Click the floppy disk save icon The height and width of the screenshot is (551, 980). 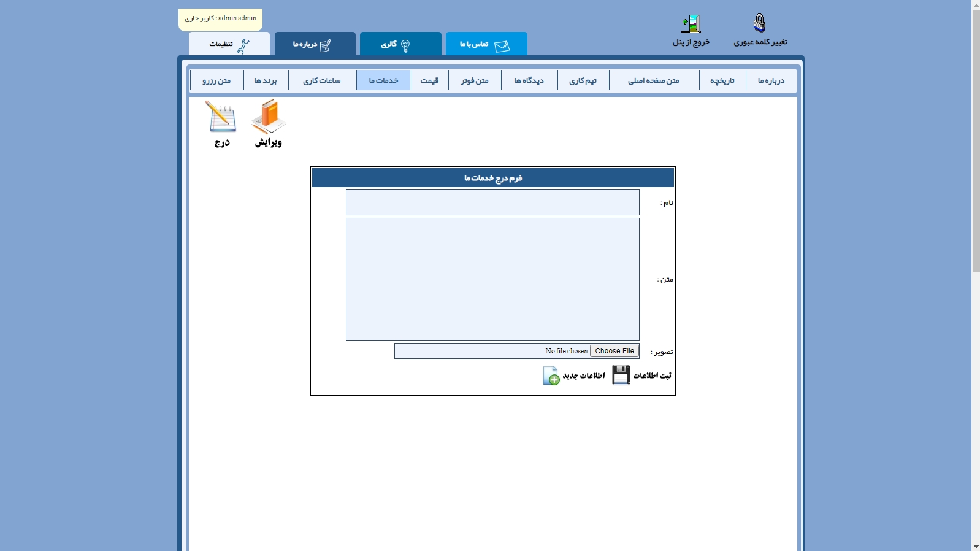pos(621,375)
